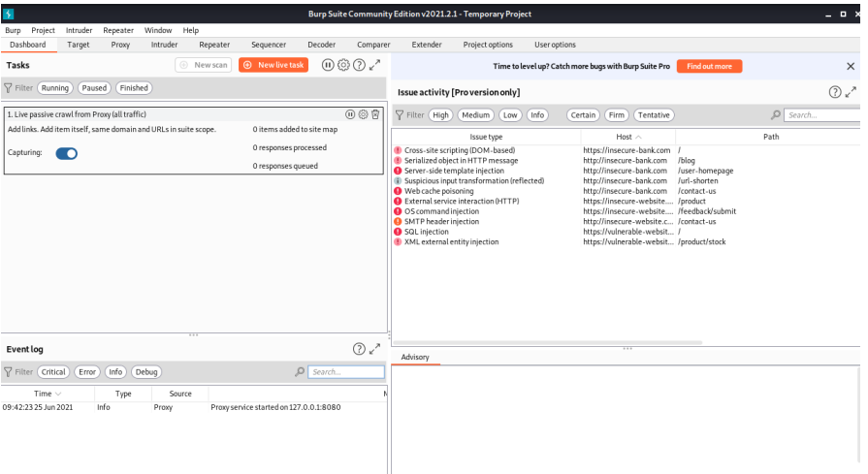
Task: Pause the live passive crawl task
Action: (350, 114)
